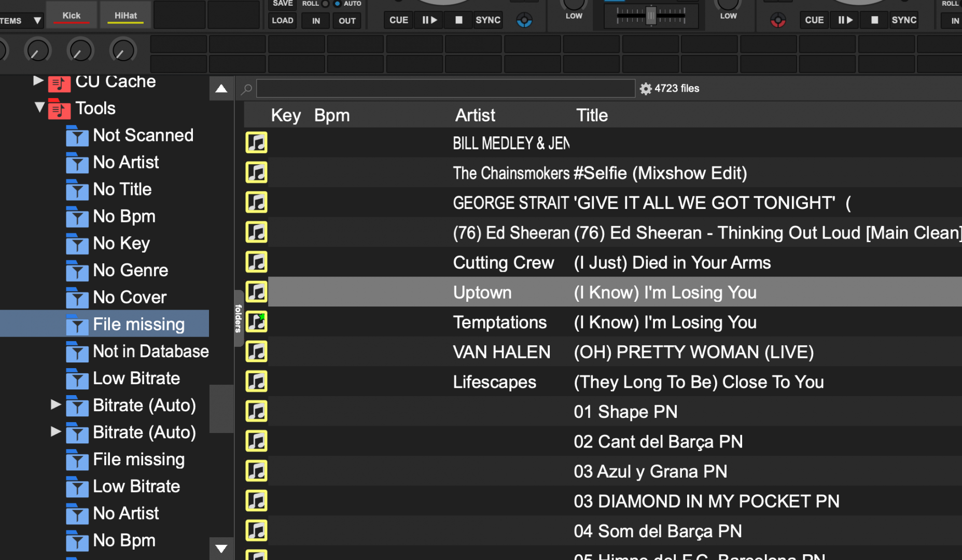
Task: Toggle the ROLL loop mode radio
Action: click(x=325, y=4)
